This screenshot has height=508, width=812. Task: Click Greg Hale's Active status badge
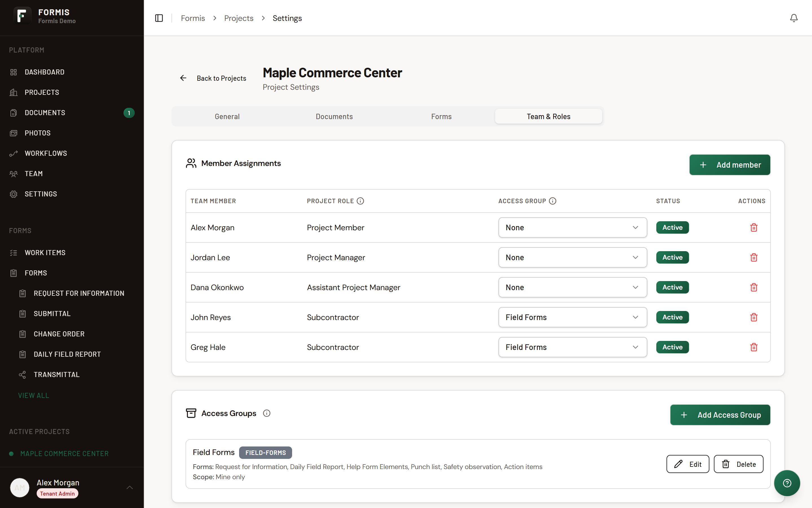pos(672,347)
